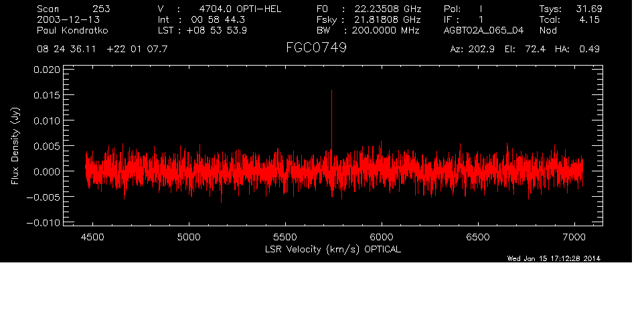Click the Wed Jan 15 2014 timestamp
Viewport: 644px width, 328px height.
pos(553,258)
